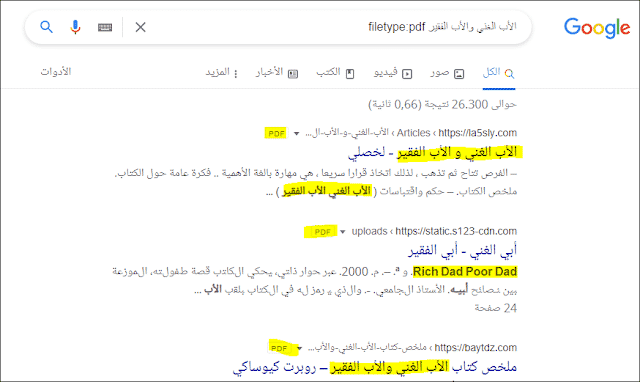
Task: Click the blue search magnifier icon
Action: click(47, 27)
